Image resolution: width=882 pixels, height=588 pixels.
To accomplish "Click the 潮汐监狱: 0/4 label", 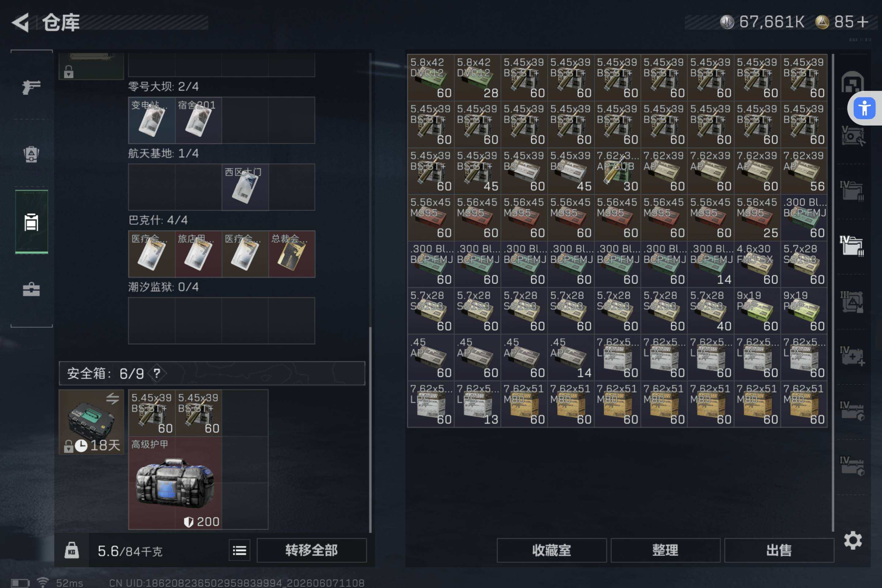I will [164, 287].
